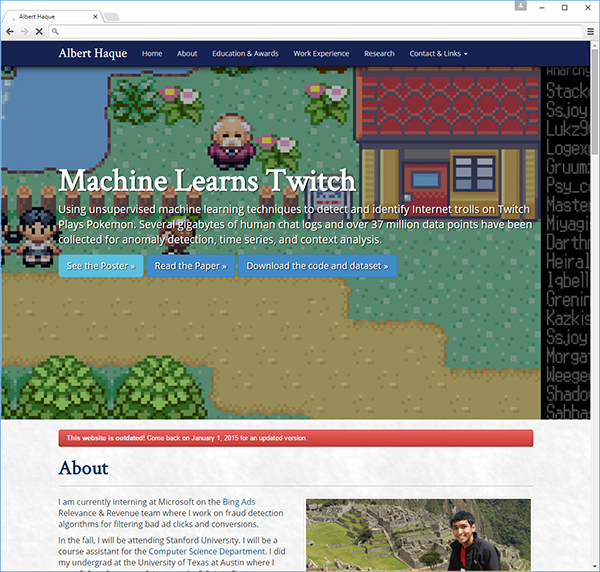The width and height of the screenshot is (600, 572).
Task: Expand the Contact & Links dropdown
Action: click(x=438, y=54)
